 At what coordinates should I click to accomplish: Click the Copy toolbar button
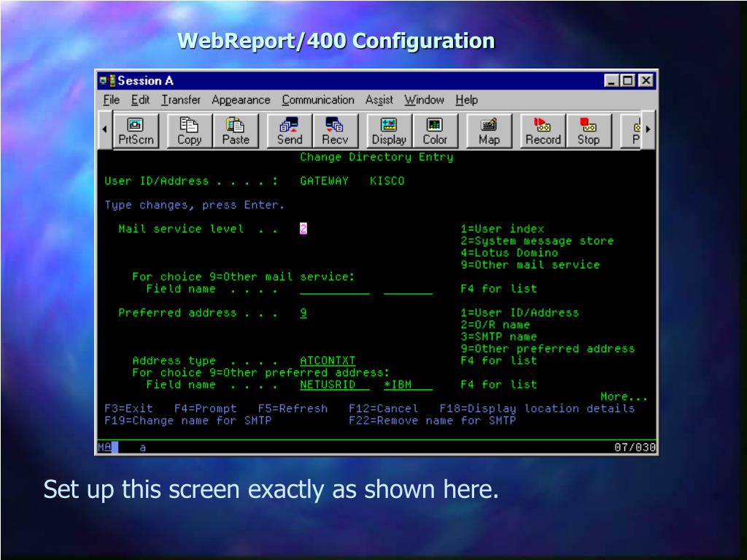tap(190, 131)
